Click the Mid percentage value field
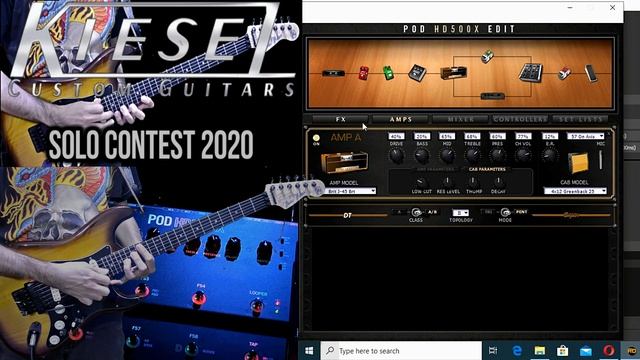The height and width of the screenshot is (360, 640). (x=447, y=136)
